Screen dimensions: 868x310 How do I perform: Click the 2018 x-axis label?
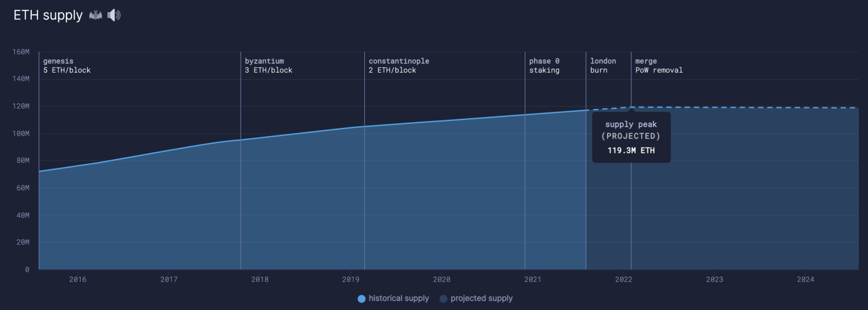pos(260,279)
